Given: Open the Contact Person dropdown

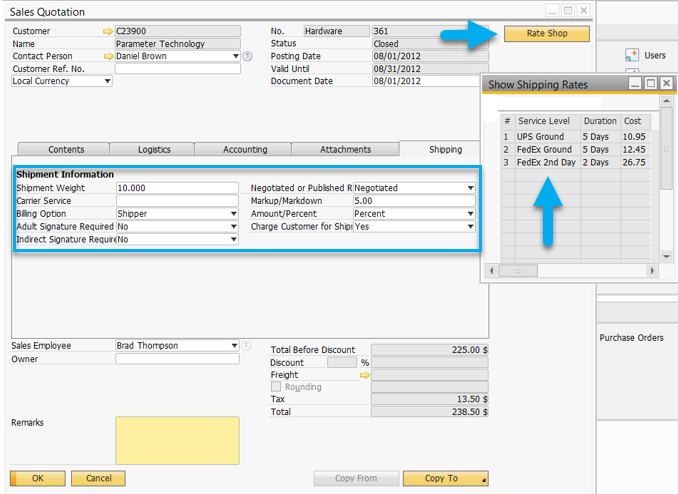Looking at the screenshot, I should [236, 56].
